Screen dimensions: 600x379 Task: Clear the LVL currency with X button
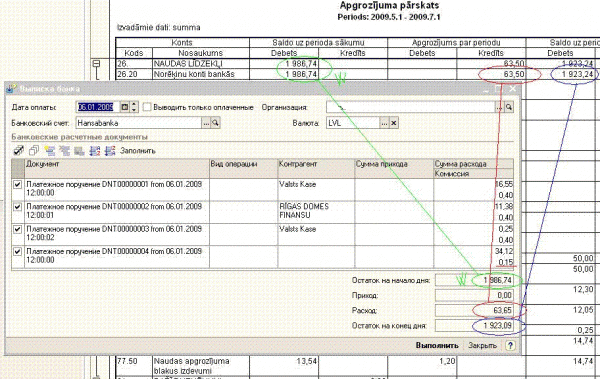pos(394,123)
